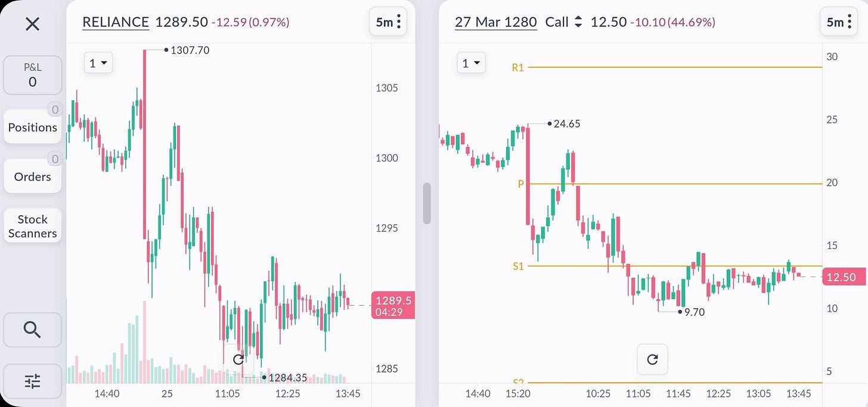
Task: Open the Positions tab
Action: (x=33, y=127)
